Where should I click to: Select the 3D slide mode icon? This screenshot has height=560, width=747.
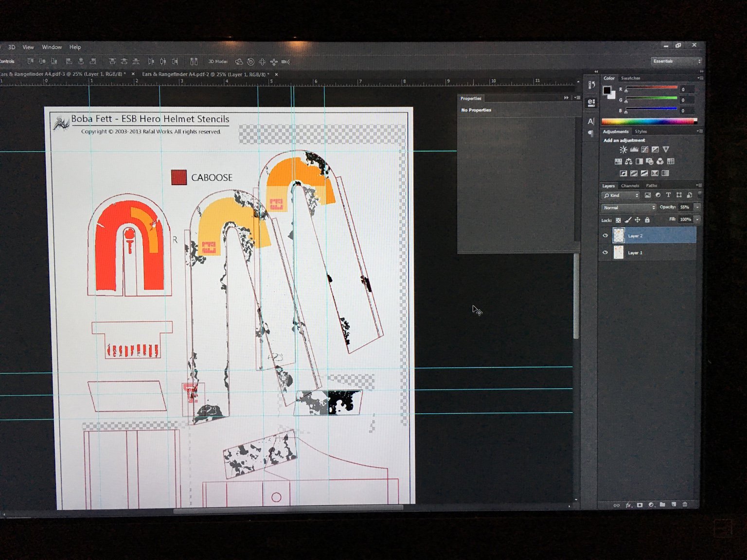coord(274,62)
